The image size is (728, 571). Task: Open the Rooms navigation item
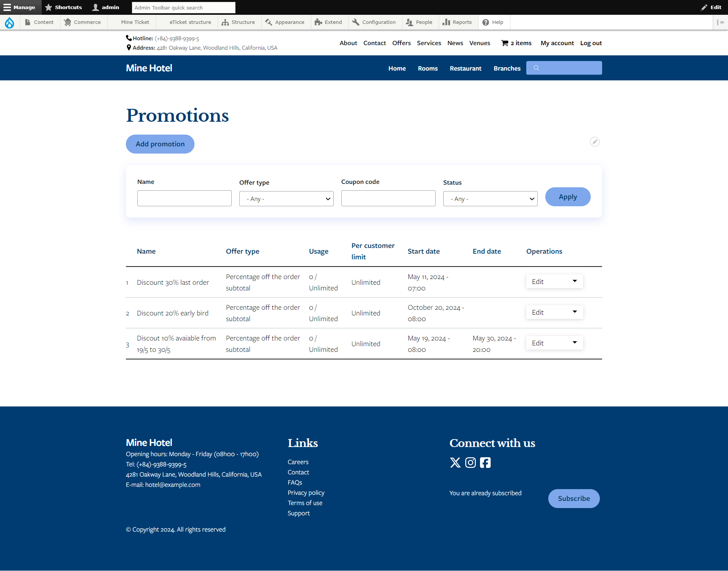[428, 68]
